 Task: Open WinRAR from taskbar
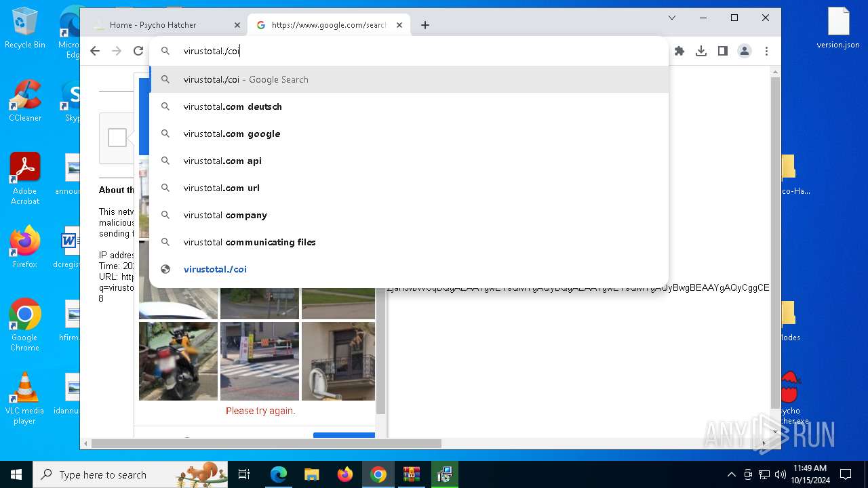click(x=412, y=474)
